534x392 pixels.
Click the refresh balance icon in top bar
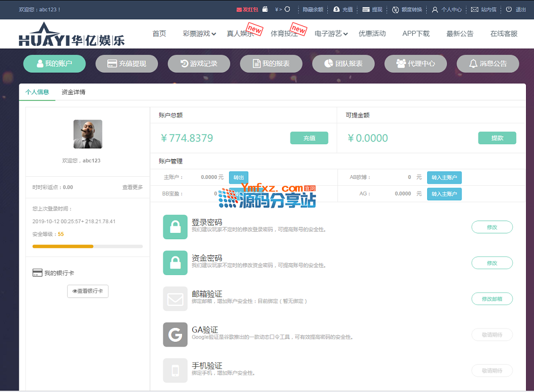pyautogui.click(x=287, y=9)
